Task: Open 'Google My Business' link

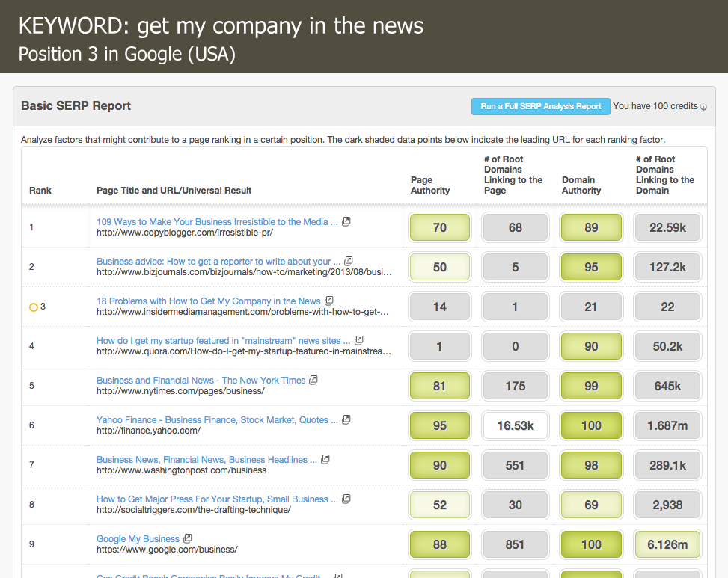Action: pyautogui.click(x=138, y=539)
